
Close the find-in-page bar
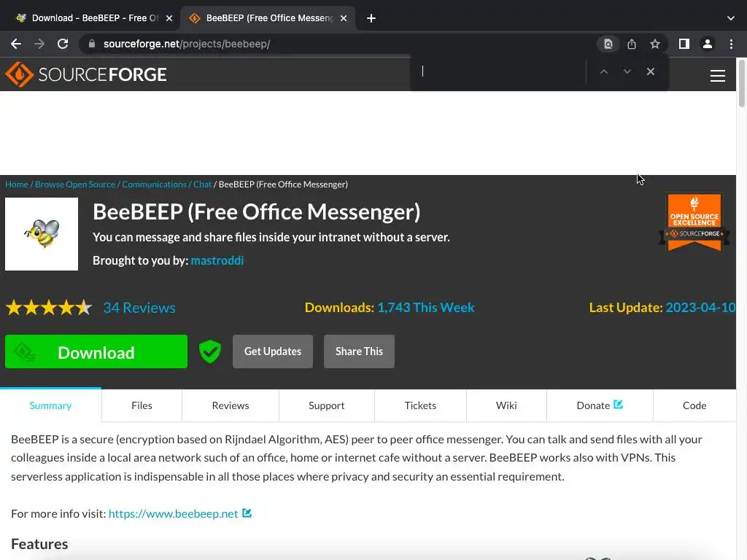click(x=650, y=71)
